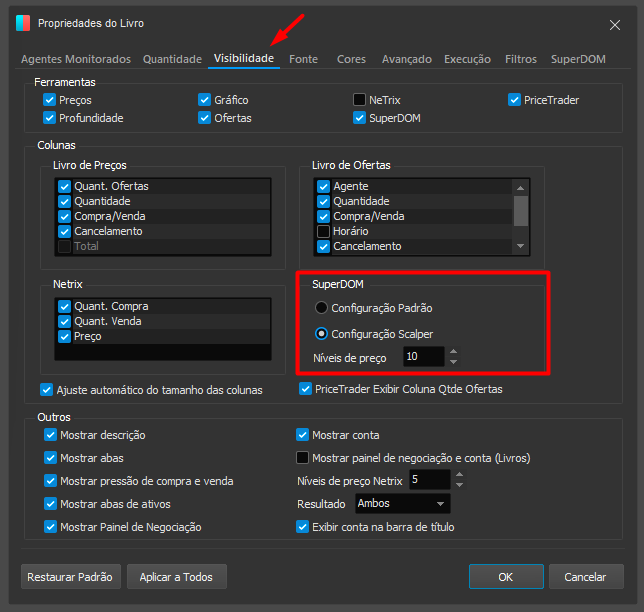The width and height of the screenshot is (644, 612).
Task: Toggle Mostrar abas checkbox
Action: pyautogui.click(x=50, y=458)
